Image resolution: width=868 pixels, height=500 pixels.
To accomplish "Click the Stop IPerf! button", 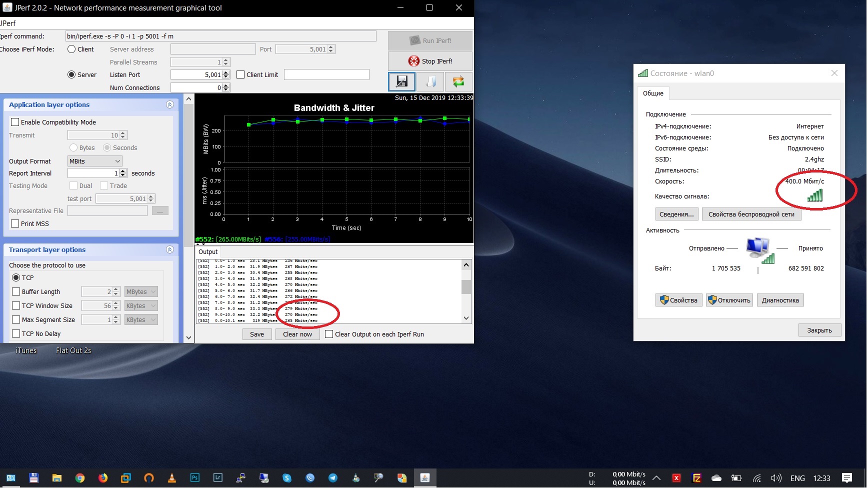I will [430, 61].
